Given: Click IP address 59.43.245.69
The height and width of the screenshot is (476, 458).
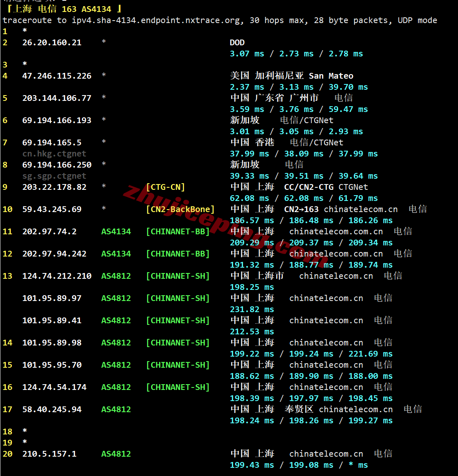Looking at the screenshot, I should tap(52, 209).
